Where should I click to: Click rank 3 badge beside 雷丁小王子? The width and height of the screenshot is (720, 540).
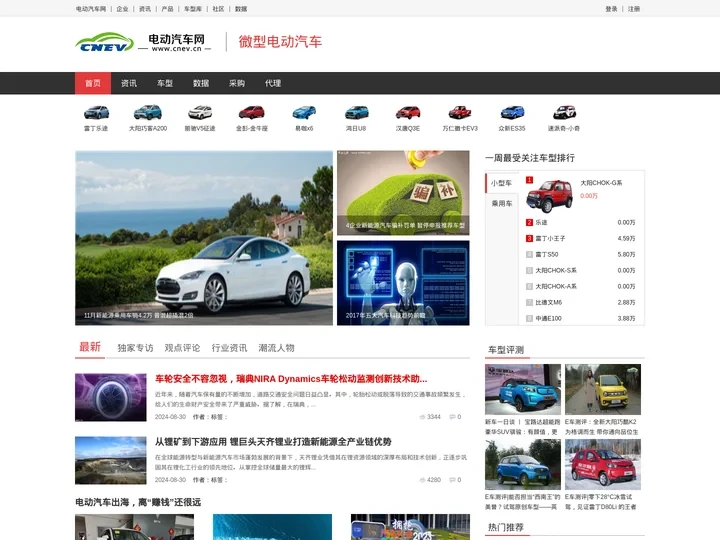coord(529,238)
